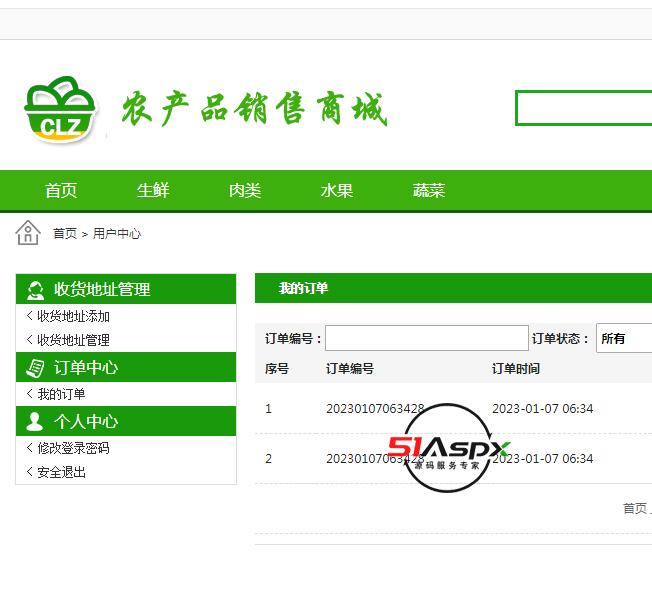Click the 农产品销售商城 site title
The height and width of the screenshot is (600, 652).
tap(254, 109)
